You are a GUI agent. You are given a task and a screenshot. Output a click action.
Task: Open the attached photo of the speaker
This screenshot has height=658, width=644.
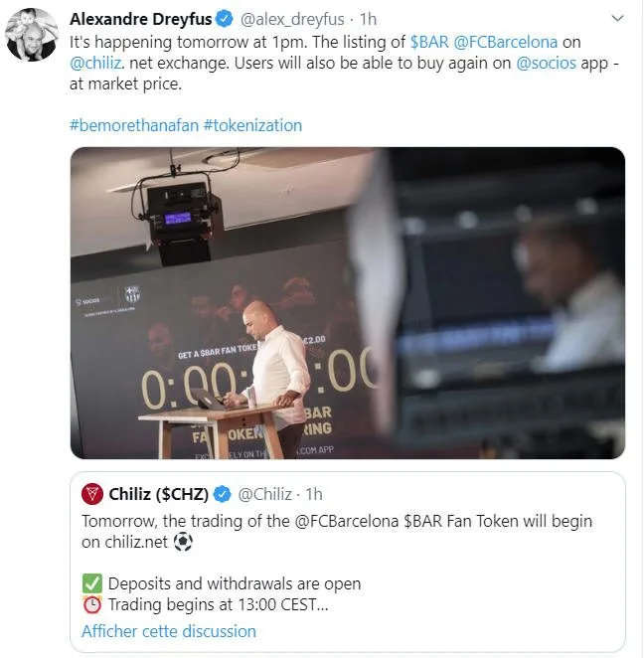(348, 303)
